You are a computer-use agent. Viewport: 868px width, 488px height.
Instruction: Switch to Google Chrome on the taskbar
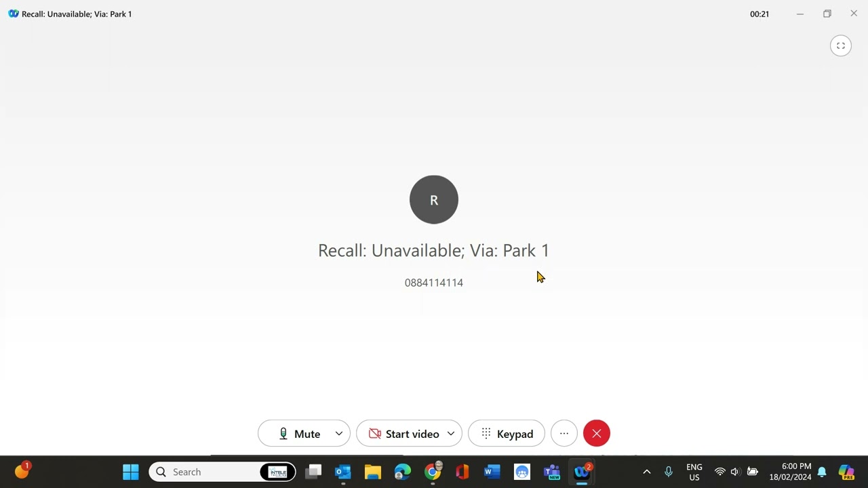pos(433,472)
